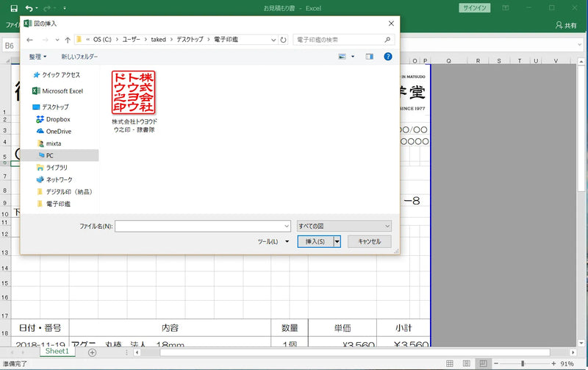This screenshot has height=370, width=588.
Task: Click the サインイン button
Action: coord(474,8)
